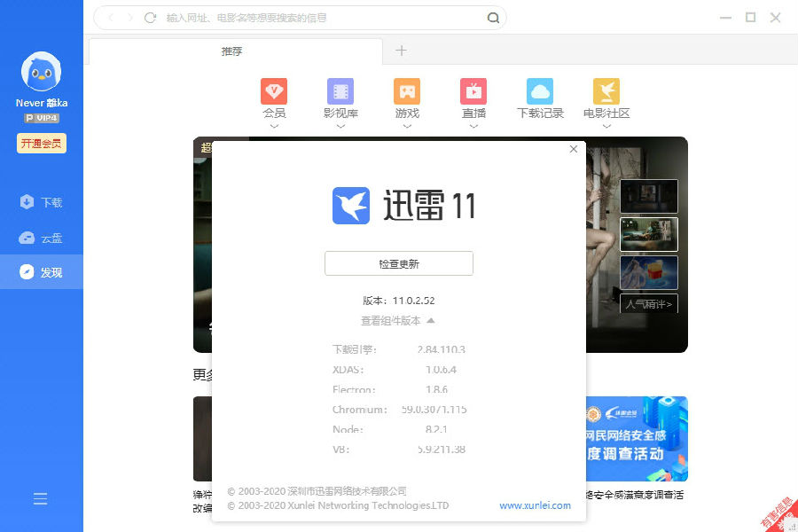The height and width of the screenshot is (532, 798).
Task: Open the 会员 (membership) icon in top navigation
Action: (274, 92)
